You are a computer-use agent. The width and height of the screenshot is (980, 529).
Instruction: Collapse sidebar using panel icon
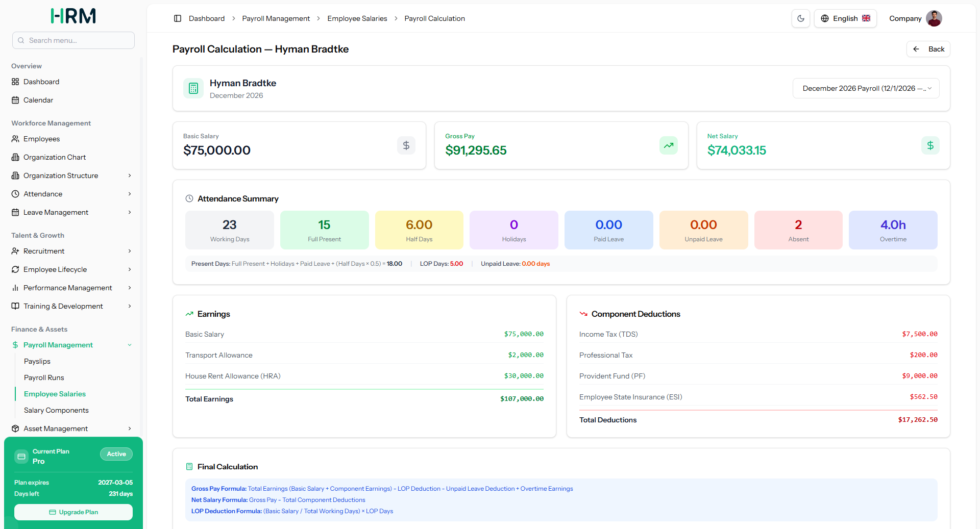pyautogui.click(x=178, y=18)
